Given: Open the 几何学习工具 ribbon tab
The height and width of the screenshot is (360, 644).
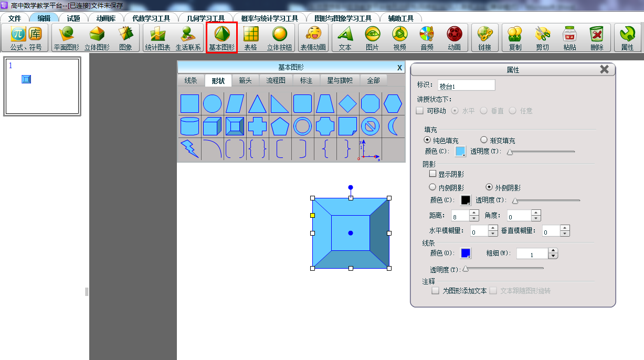Looking at the screenshot, I should [x=205, y=18].
